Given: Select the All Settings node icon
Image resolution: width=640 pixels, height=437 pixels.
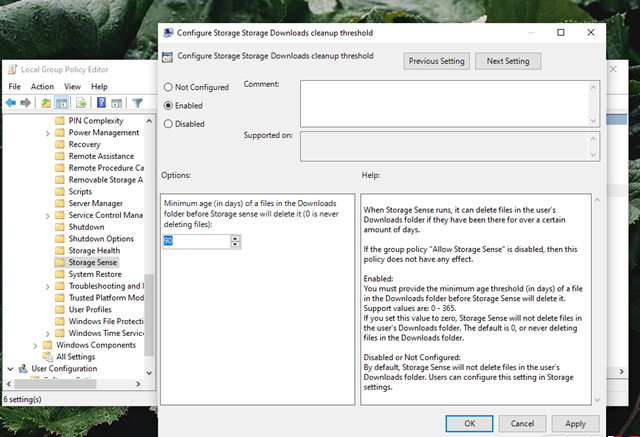Looking at the screenshot, I should click(47, 356).
